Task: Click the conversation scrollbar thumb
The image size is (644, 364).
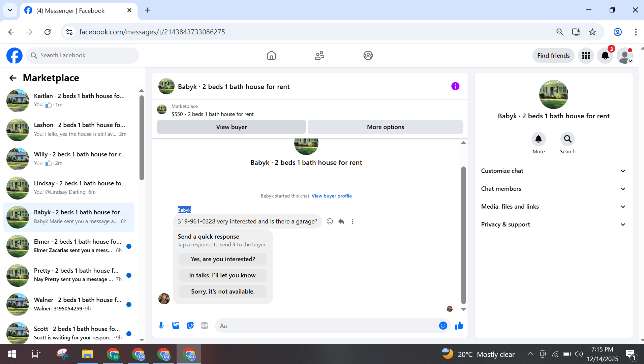Action: coord(463,235)
